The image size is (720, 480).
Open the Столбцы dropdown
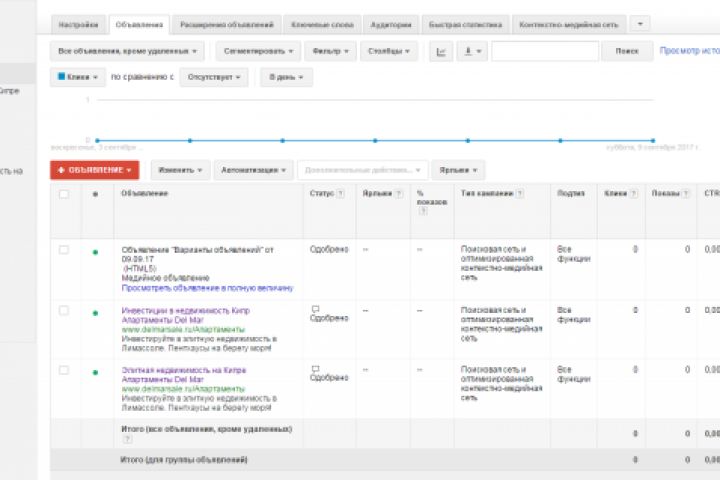(x=389, y=51)
